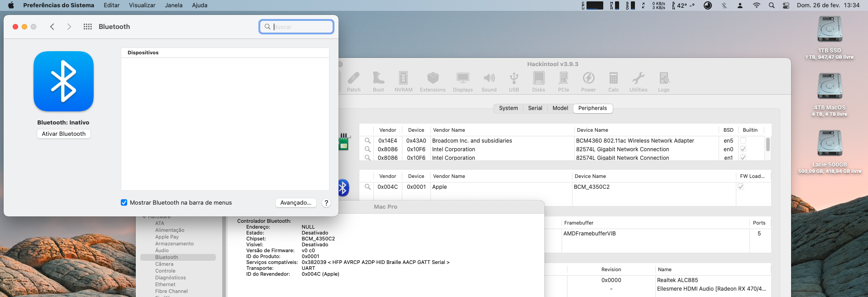
Task: Select the Peripherals tab in Hackintool
Action: pyautogui.click(x=592, y=108)
